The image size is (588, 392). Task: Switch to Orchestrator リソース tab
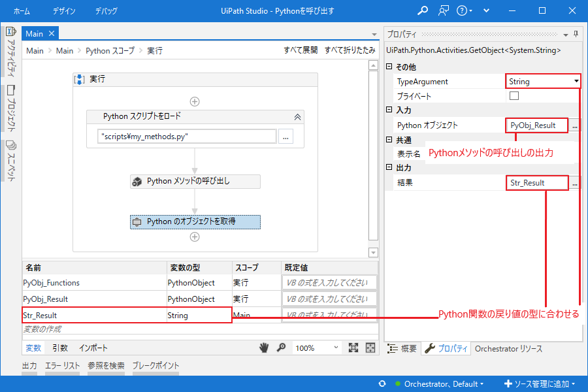(x=508, y=348)
